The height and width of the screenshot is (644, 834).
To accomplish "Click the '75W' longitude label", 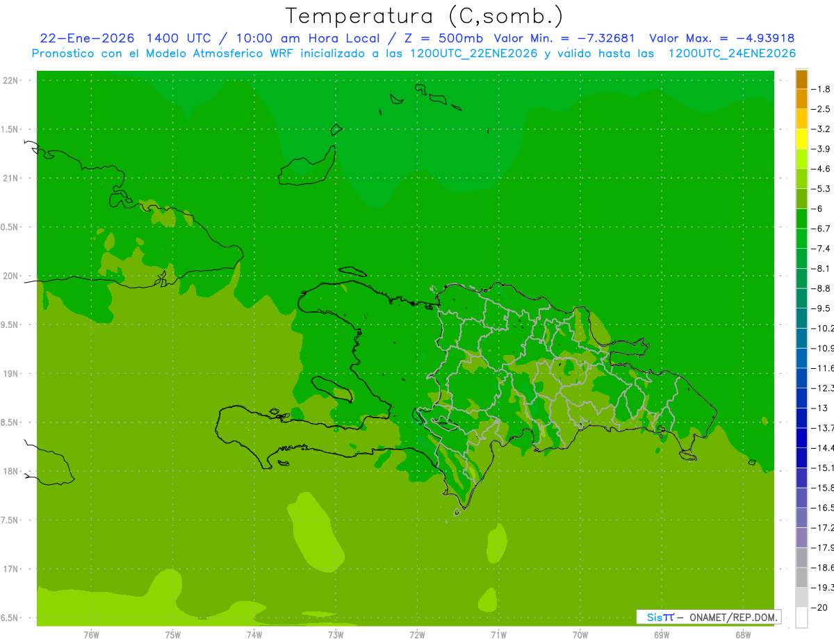I will coord(173,635).
